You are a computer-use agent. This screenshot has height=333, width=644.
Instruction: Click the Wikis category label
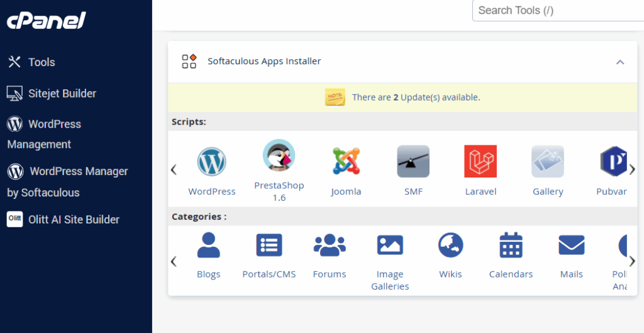tap(450, 274)
